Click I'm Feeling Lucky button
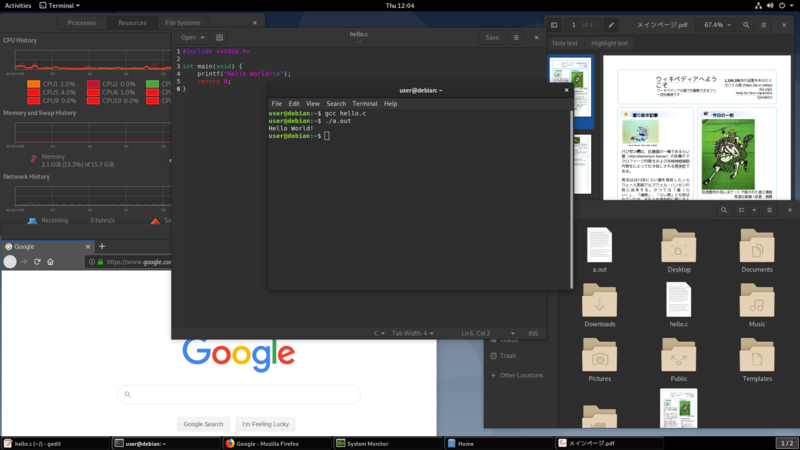 point(265,424)
